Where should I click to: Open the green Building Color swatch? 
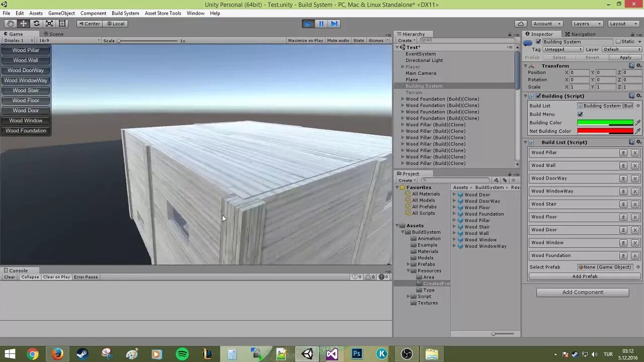[605, 123]
